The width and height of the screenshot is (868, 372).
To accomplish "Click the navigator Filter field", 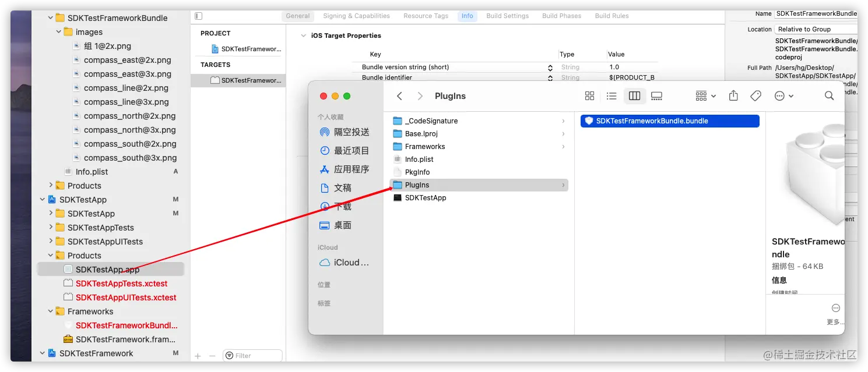I will coord(252,356).
